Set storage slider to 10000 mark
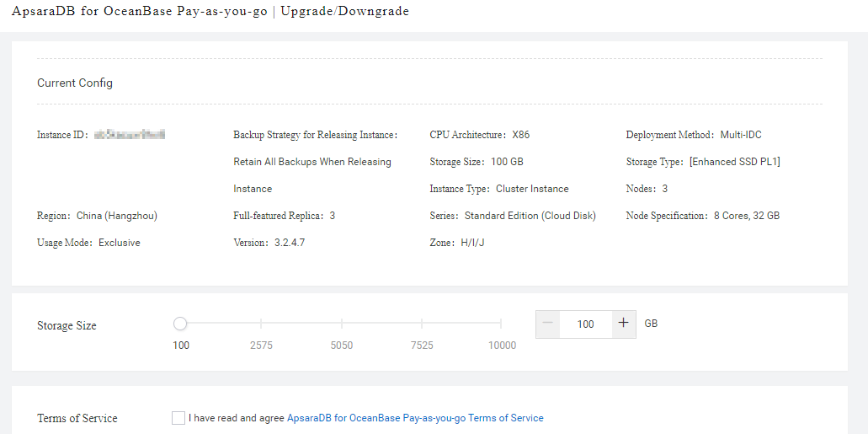 pyautogui.click(x=501, y=324)
